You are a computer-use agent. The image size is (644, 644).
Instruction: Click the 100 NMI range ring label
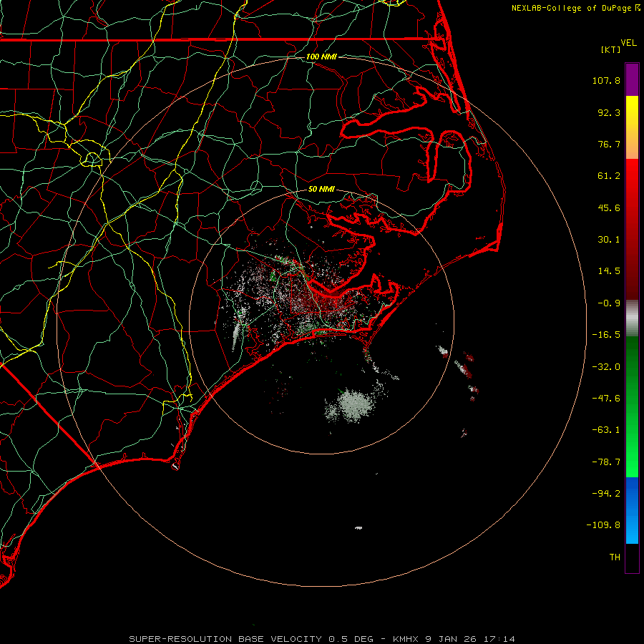pyautogui.click(x=321, y=57)
